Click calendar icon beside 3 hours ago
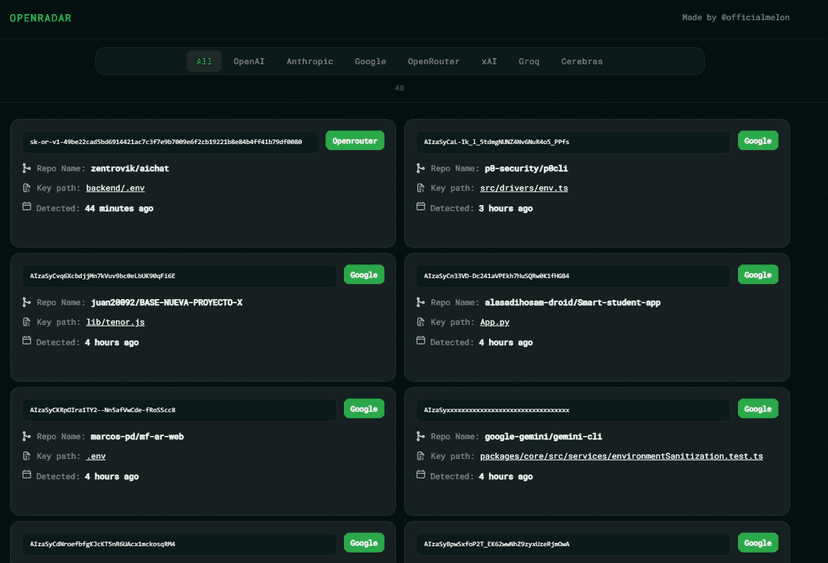 tap(421, 207)
